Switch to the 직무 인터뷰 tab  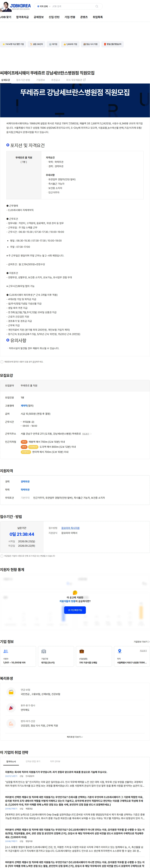coord(55,761)
